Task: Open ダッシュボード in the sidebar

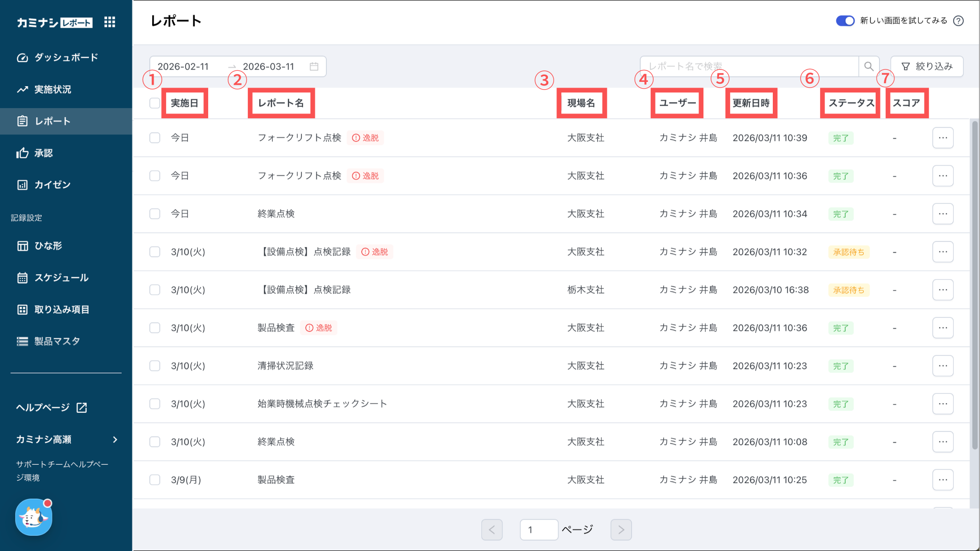Action: (66, 57)
